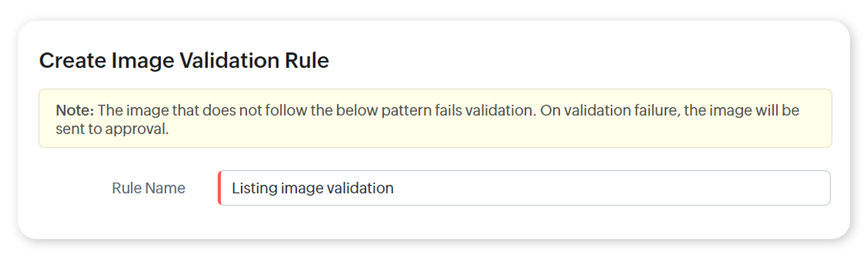868x266 pixels.
Task: Click the 'Listing image validation' text
Action: [313, 188]
